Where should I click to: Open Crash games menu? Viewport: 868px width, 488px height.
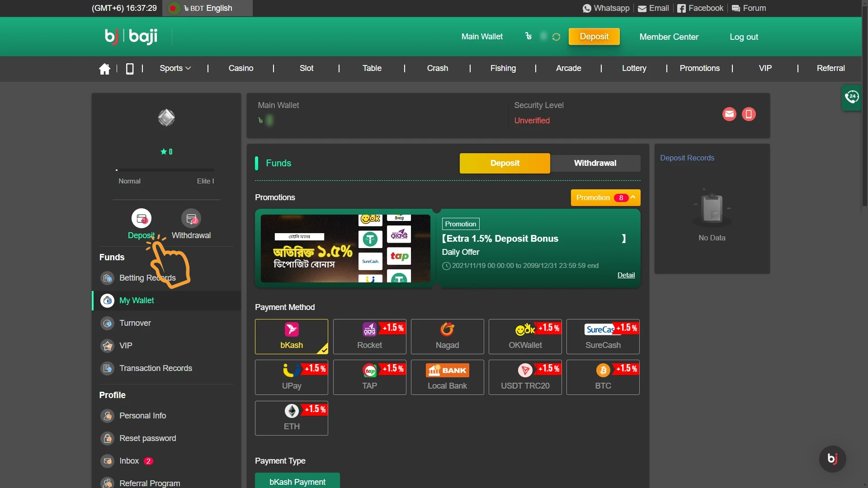(438, 68)
